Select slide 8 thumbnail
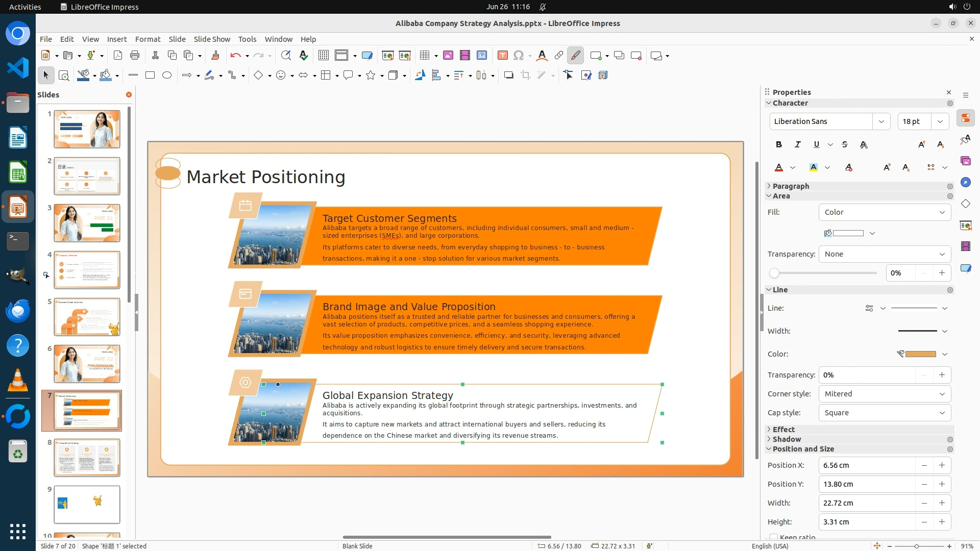980x551 pixels. click(87, 458)
